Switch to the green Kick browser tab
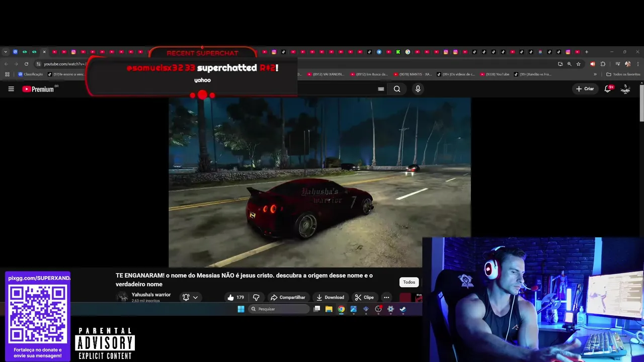This screenshot has width=644, height=362. click(x=398, y=52)
